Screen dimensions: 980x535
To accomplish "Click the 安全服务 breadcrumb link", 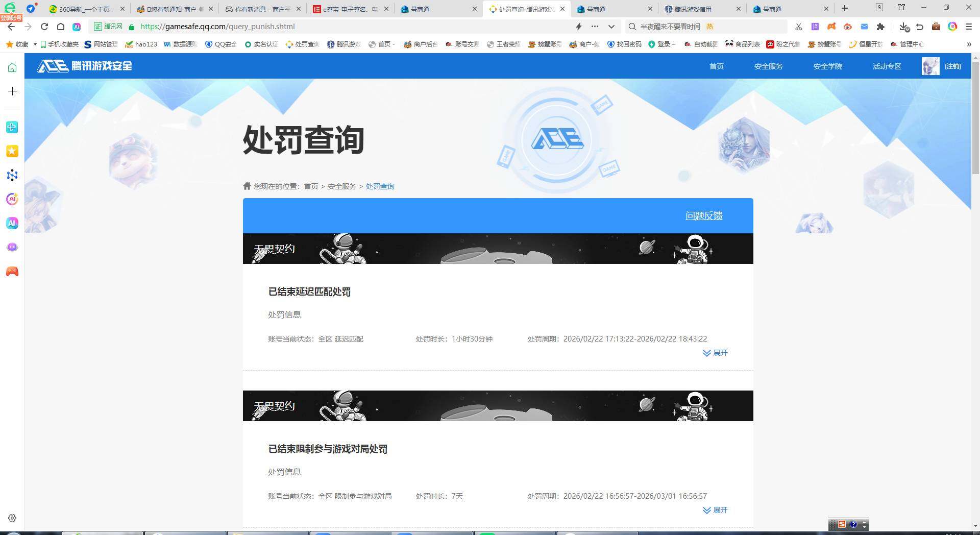I will pyautogui.click(x=341, y=186).
